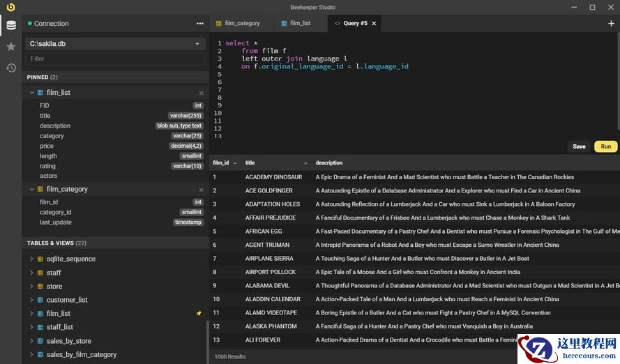Sort results by title column header

(250, 162)
